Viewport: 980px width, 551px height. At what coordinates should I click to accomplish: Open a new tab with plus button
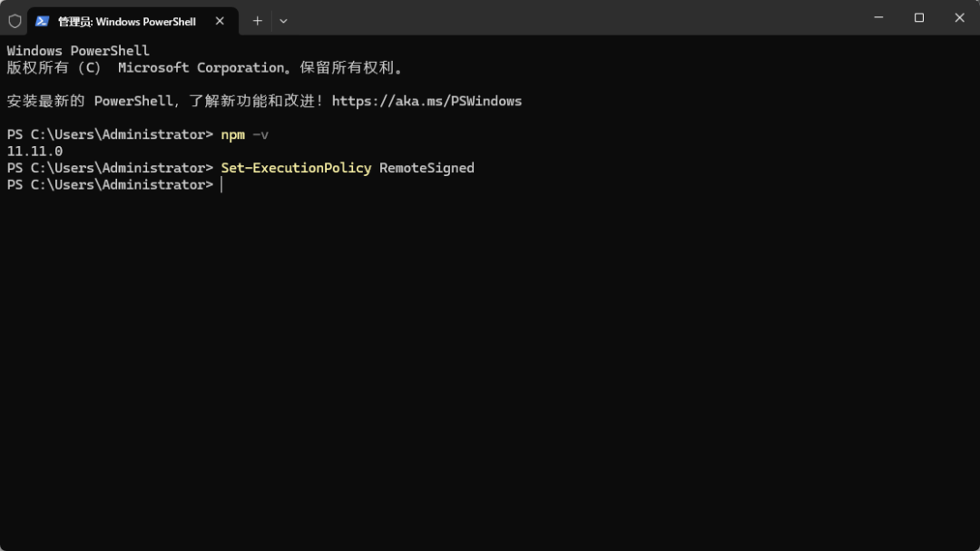click(258, 21)
